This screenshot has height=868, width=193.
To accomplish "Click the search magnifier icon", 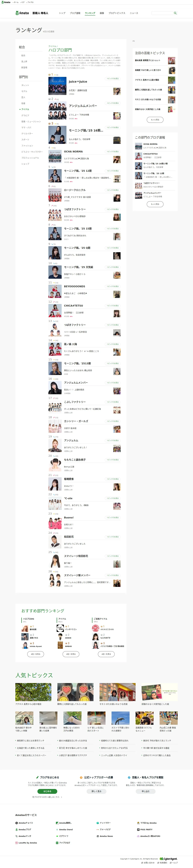I will pos(175,13).
